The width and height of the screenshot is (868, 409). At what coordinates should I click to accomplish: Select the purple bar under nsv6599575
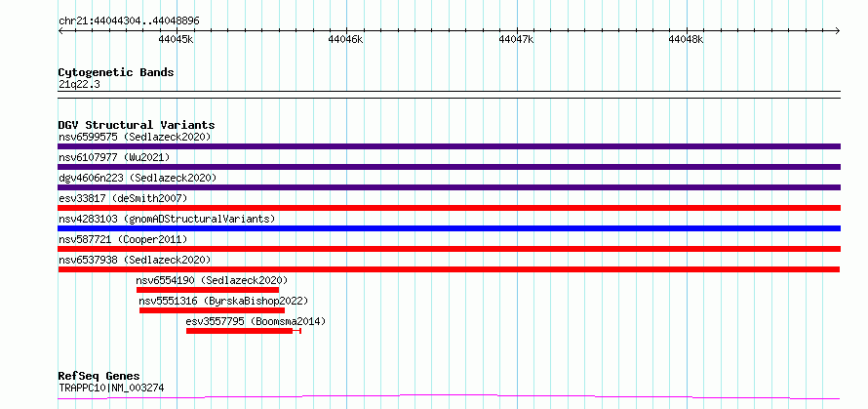coord(449,146)
